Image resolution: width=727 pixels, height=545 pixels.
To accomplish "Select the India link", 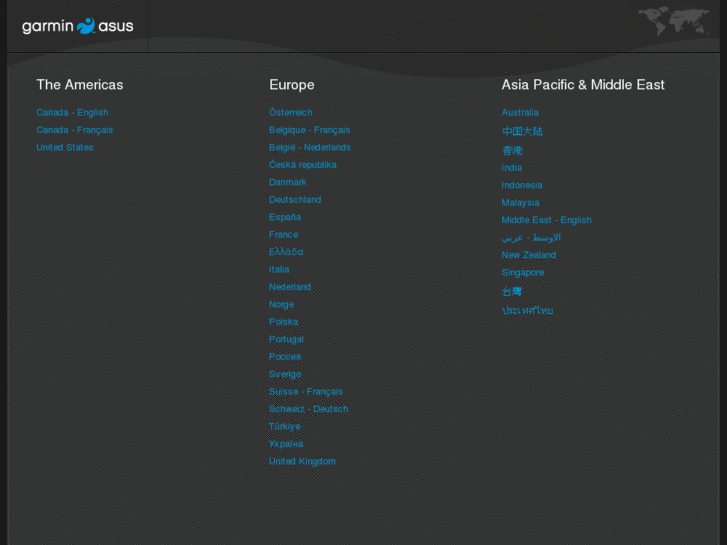I will pyautogui.click(x=511, y=167).
